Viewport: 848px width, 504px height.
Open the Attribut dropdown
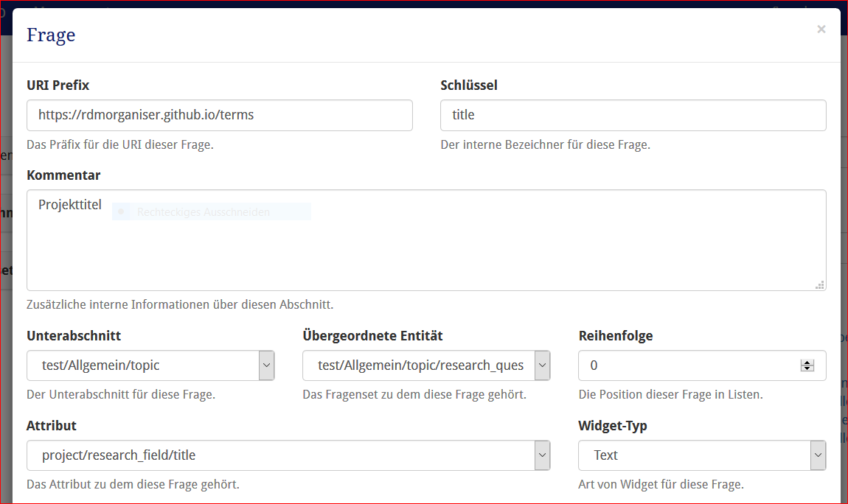pos(288,455)
